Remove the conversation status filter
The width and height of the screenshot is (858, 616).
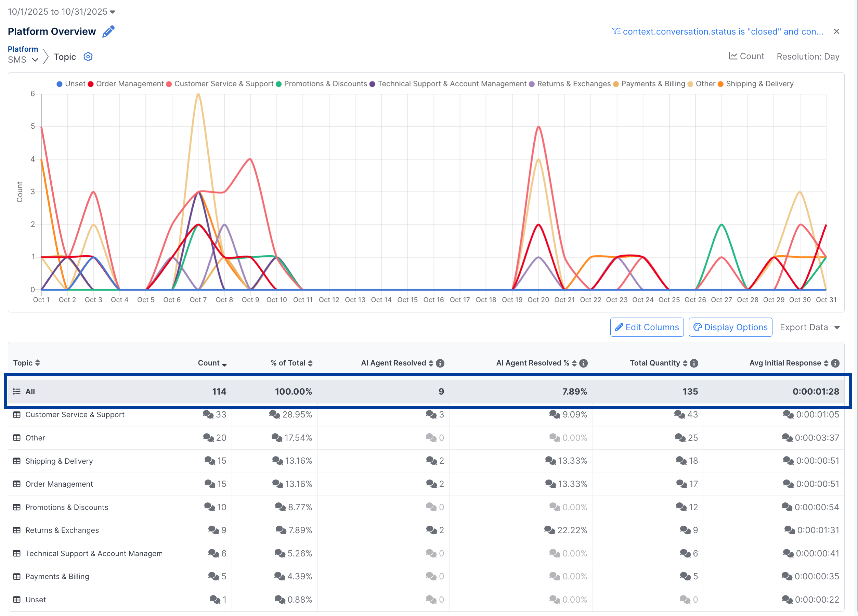[836, 31]
